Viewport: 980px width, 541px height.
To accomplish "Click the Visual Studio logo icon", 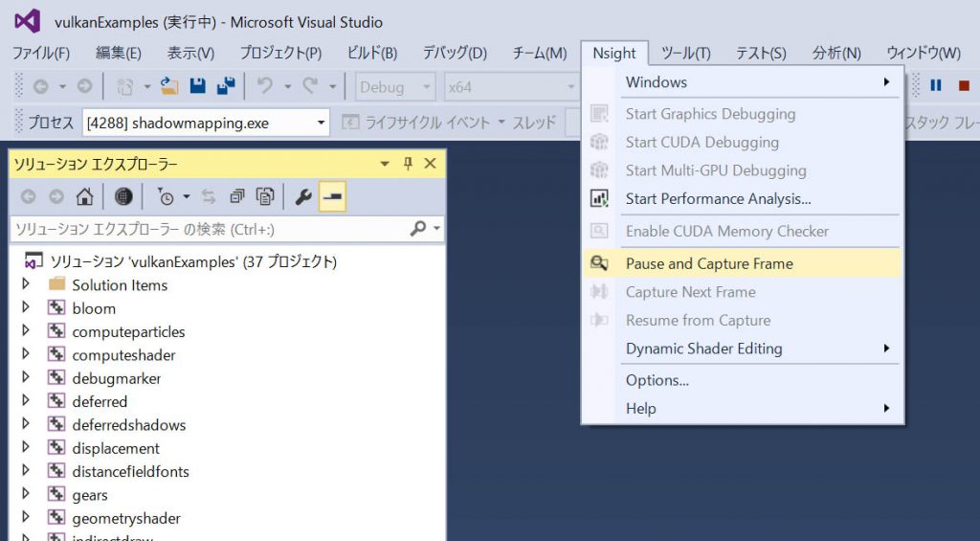I will tap(28, 21).
